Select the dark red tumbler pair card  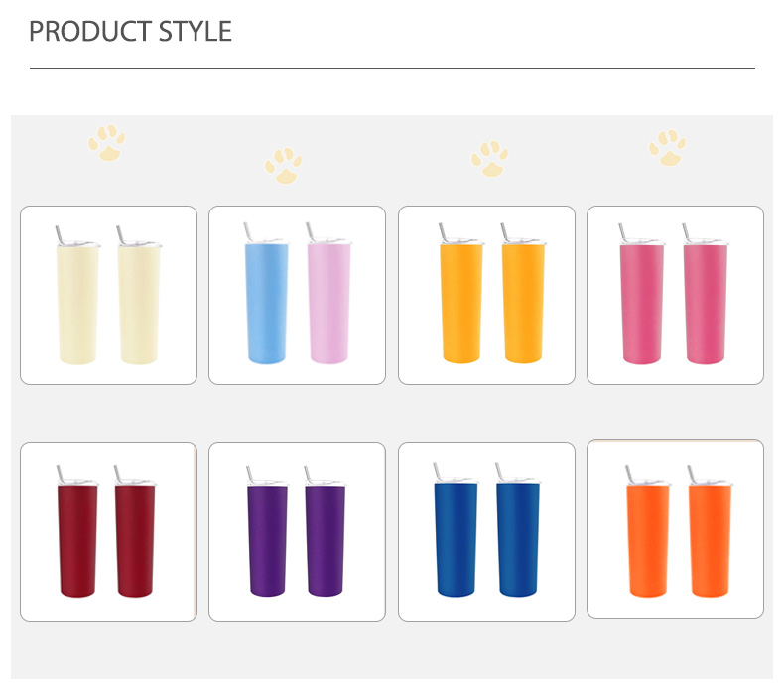(108, 531)
